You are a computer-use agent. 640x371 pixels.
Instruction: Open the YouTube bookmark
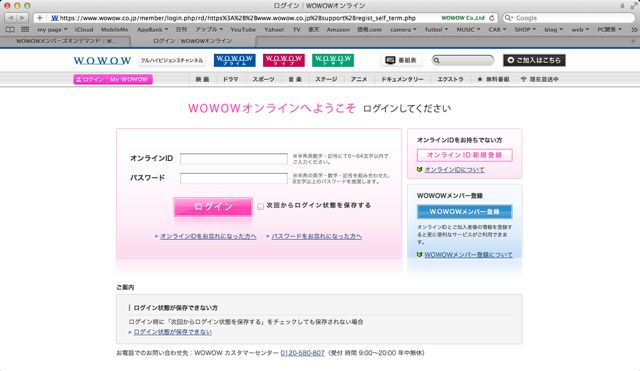point(243,29)
